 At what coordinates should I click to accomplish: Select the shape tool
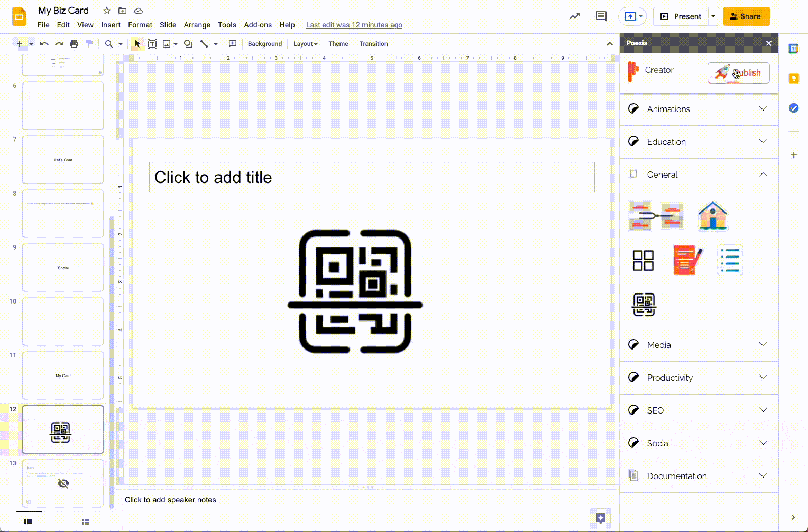tap(188, 44)
